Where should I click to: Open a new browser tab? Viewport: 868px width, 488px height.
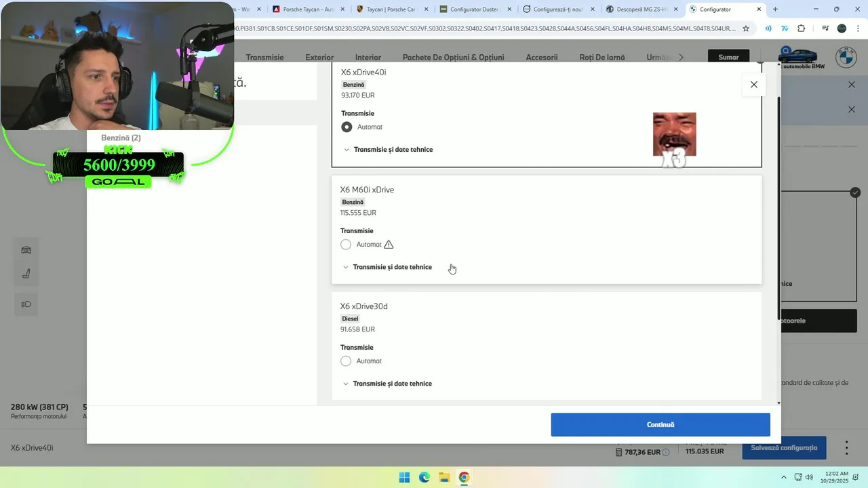[x=775, y=9]
